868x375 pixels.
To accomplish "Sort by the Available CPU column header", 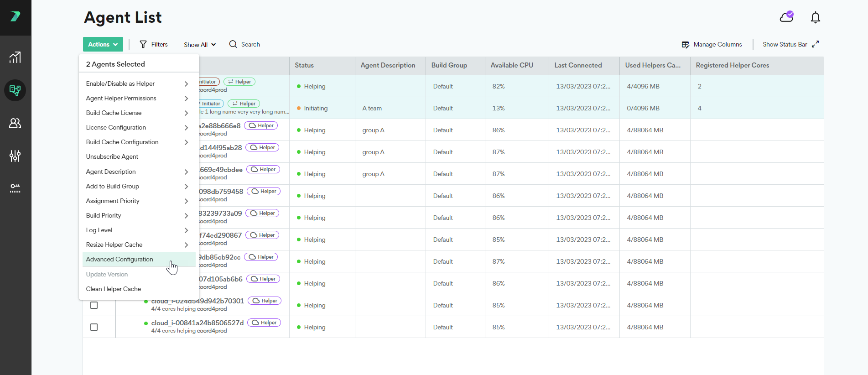I will pyautogui.click(x=512, y=65).
